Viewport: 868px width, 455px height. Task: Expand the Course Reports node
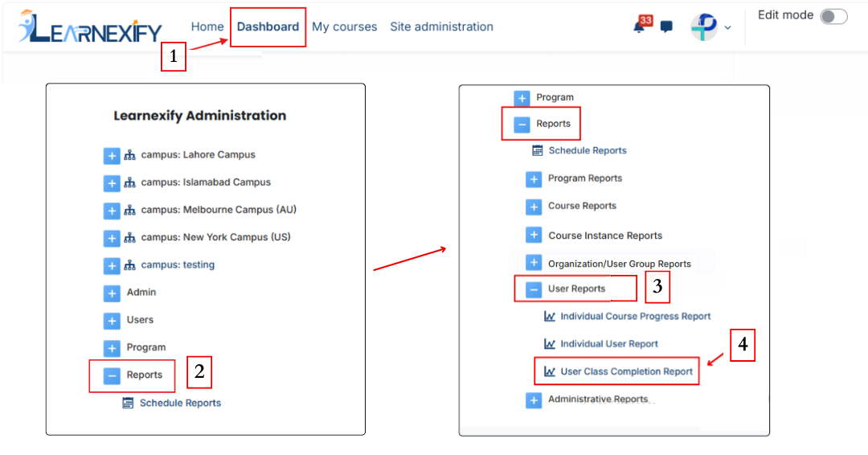(x=534, y=207)
